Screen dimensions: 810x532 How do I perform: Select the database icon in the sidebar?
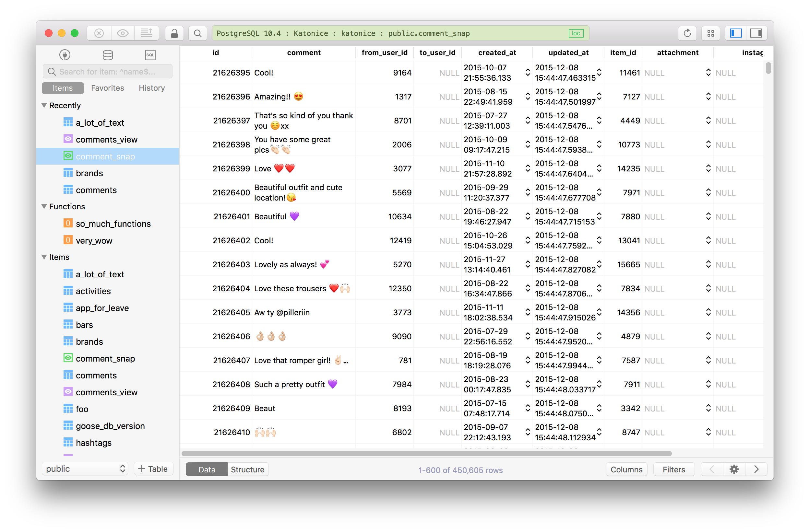point(108,55)
